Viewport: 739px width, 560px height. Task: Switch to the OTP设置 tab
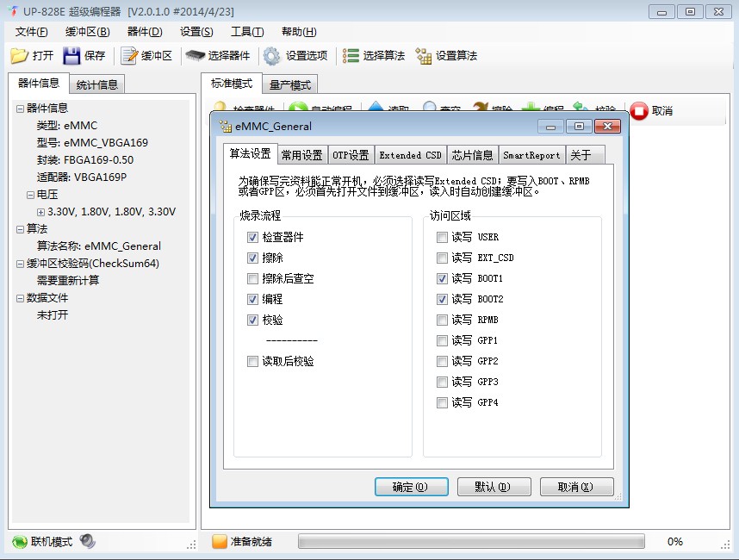point(351,155)
